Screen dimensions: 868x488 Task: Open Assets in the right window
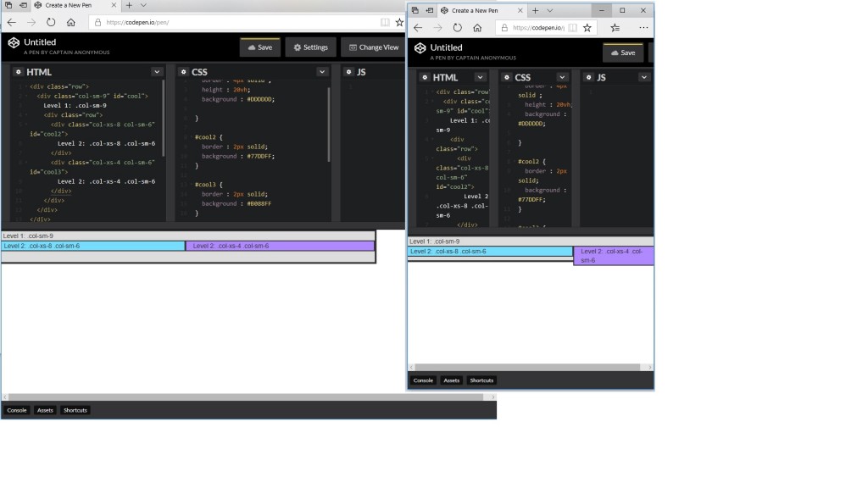[451, 380]
